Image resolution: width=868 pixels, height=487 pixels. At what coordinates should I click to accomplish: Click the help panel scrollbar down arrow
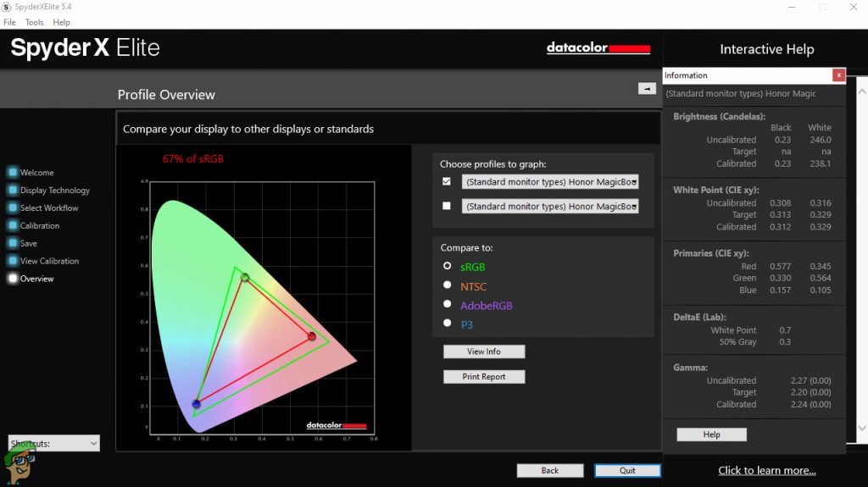click(x=862, y=429)
